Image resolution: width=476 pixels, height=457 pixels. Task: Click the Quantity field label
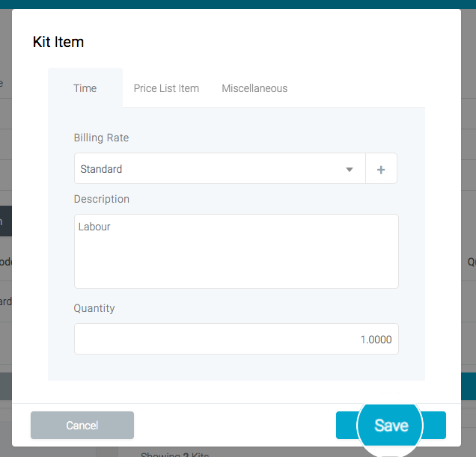pyautogui.click(x=94, y=308)
